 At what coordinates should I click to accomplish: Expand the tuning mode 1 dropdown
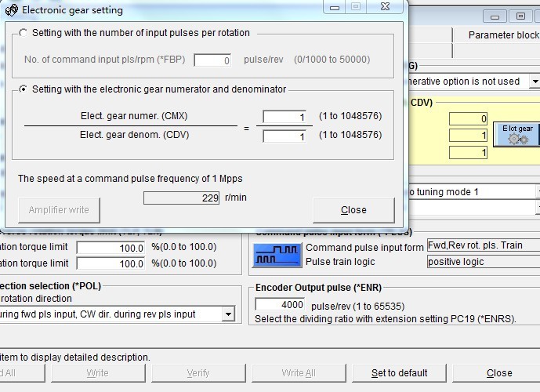click(x=538, y=191)
